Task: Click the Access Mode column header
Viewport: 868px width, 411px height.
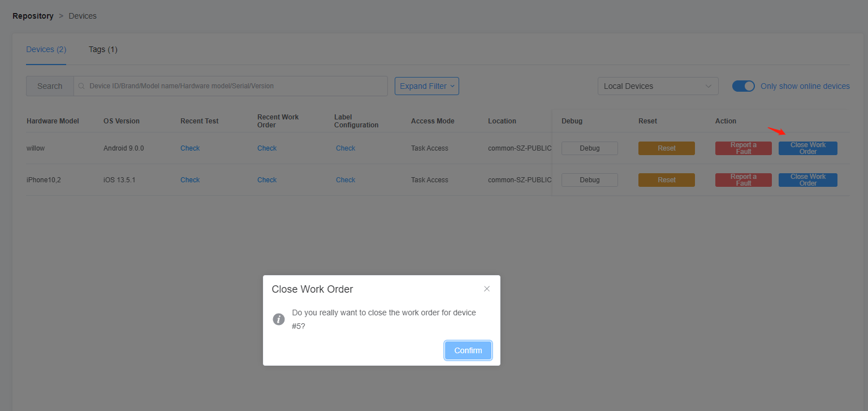Action: pos(433,121)
